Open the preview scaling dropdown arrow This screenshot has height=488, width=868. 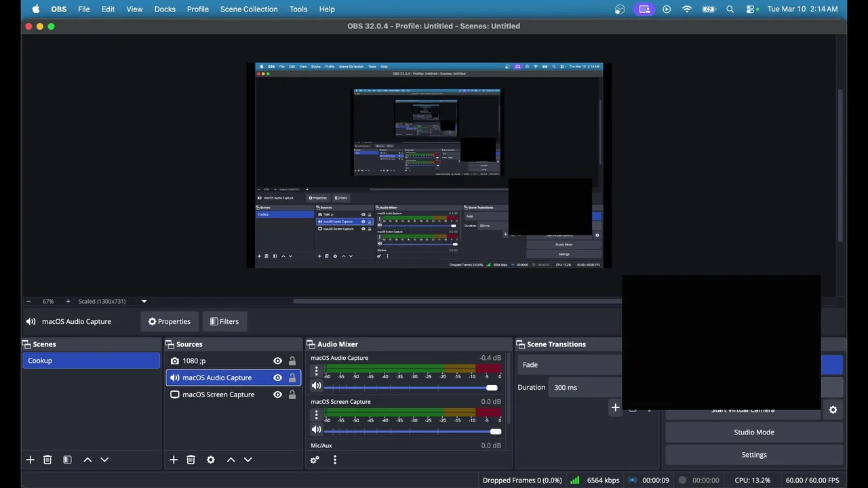[144, 301]
